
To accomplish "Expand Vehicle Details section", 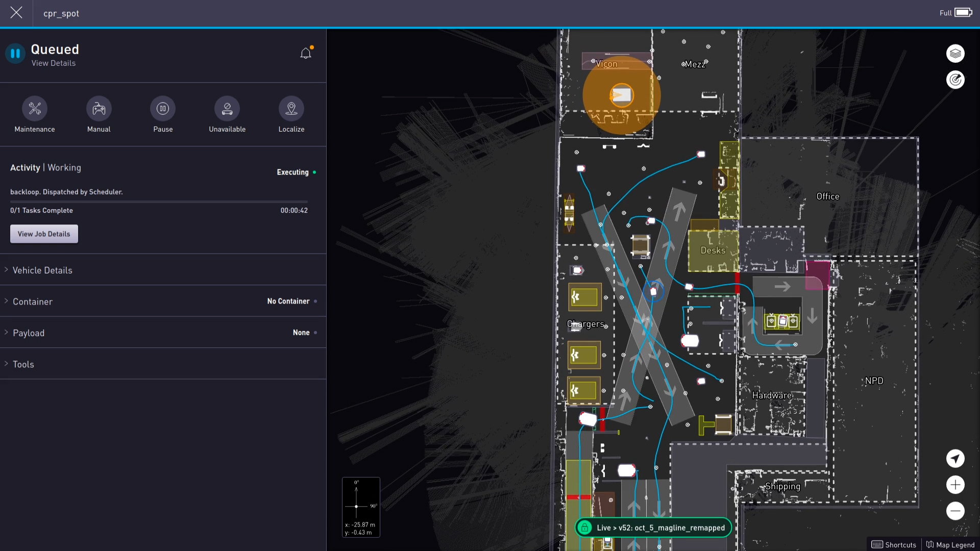I will [x=42, y=270].
